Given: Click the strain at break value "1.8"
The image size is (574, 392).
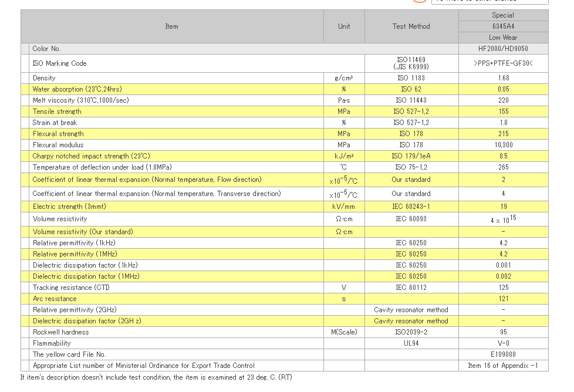Looking at the screenshot, I should (504, 123).
